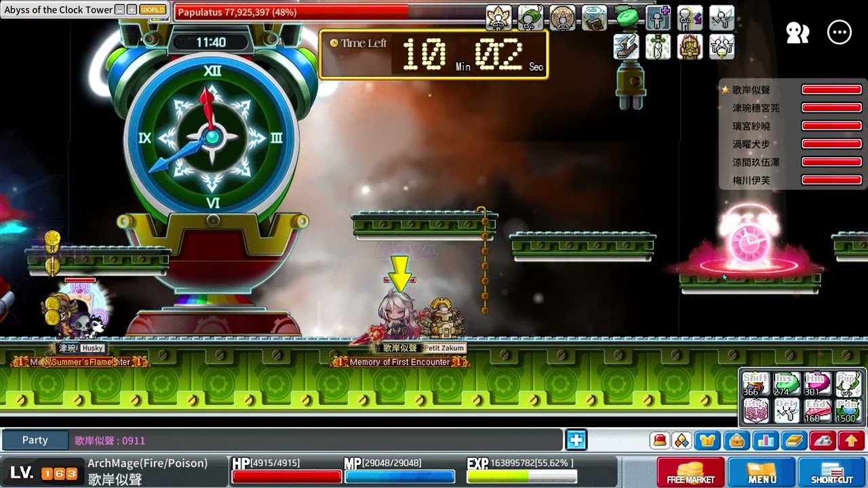Use the Ins quickslot green potion
The height and width of the screenshot is (488, 868).
(x=787, y=384)
